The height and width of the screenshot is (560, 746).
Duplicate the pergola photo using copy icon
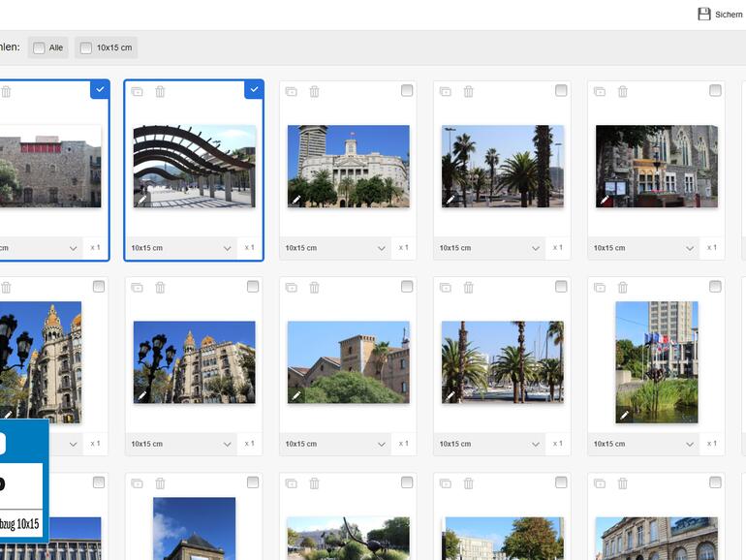coord(138,92)
